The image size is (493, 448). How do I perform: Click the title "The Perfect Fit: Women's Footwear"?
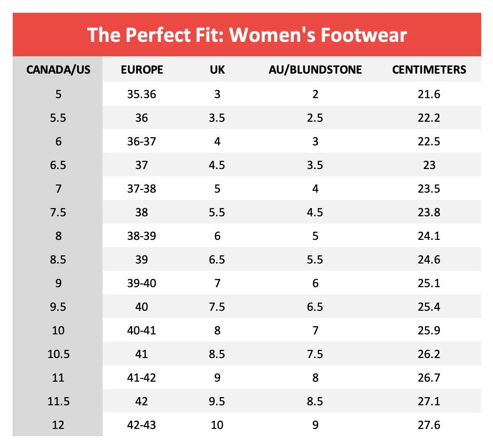pyautogui.click(x=246, y=35)
